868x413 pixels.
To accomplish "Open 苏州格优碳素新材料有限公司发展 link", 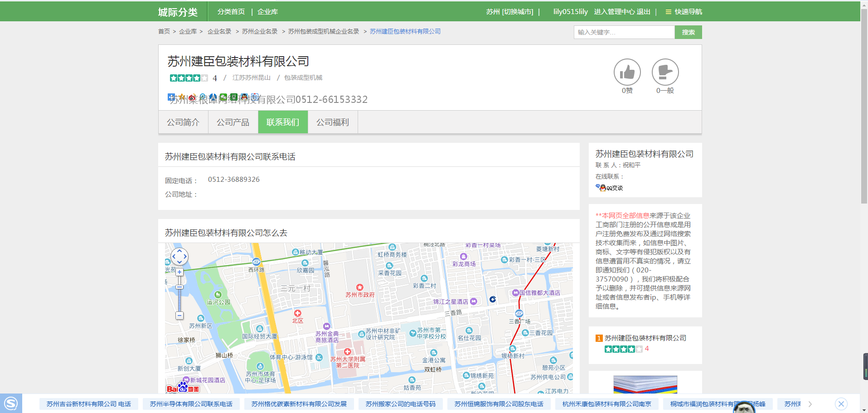I will click(x=299, y=404).
